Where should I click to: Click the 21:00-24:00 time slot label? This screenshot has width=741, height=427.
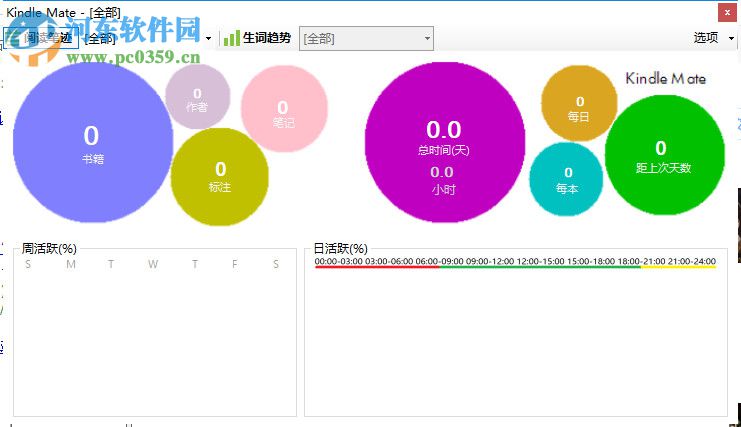point(692,261)
